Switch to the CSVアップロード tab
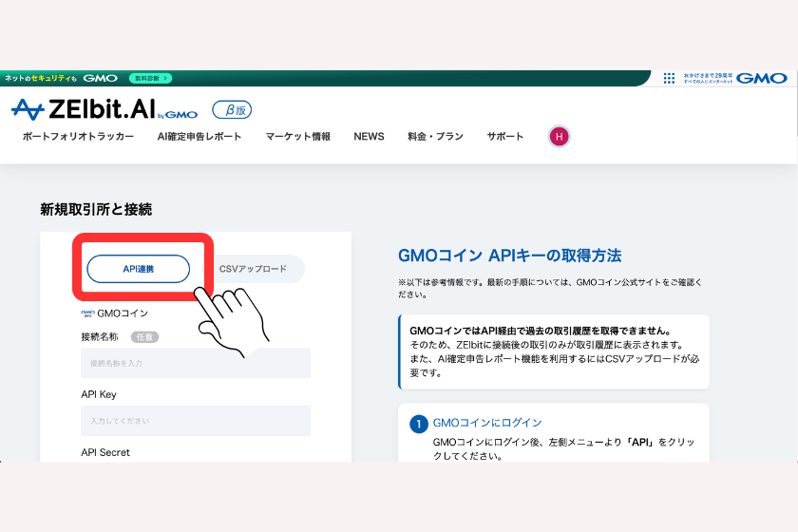 (253, 269)
